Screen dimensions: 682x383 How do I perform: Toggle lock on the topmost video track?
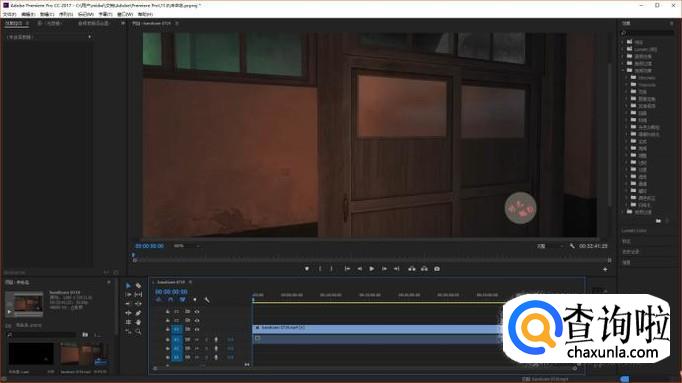168,312
